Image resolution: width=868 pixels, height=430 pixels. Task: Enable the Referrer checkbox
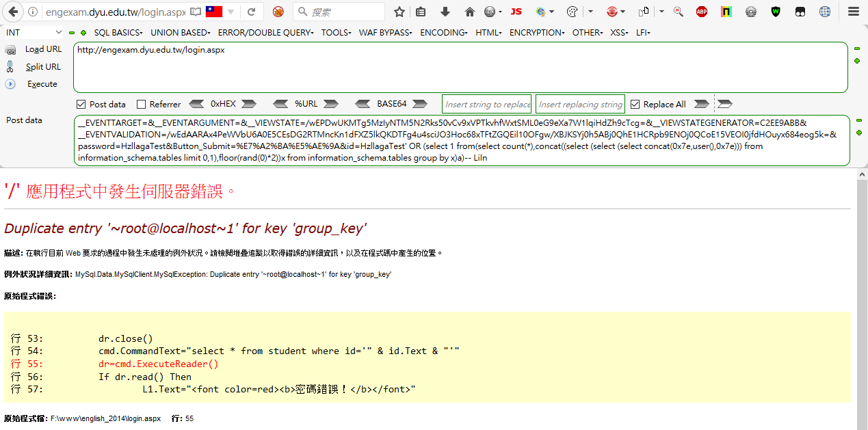tap(142, 105)
